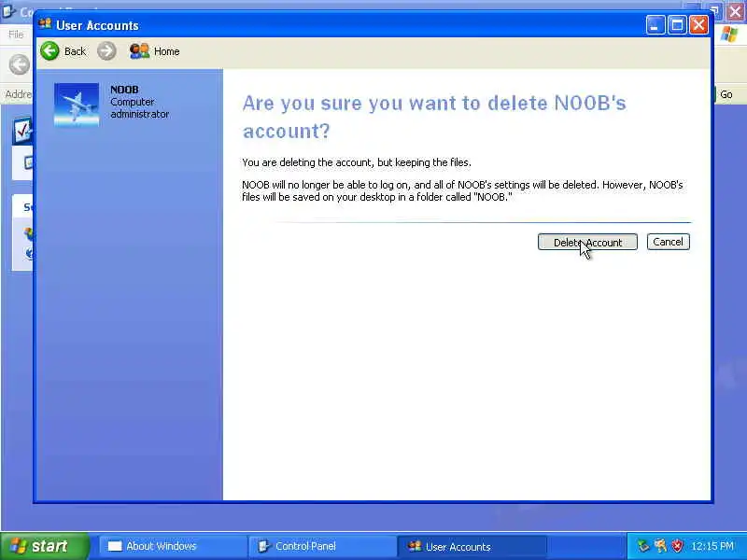Click the red security shield tray icon

(x=677, y=546)
